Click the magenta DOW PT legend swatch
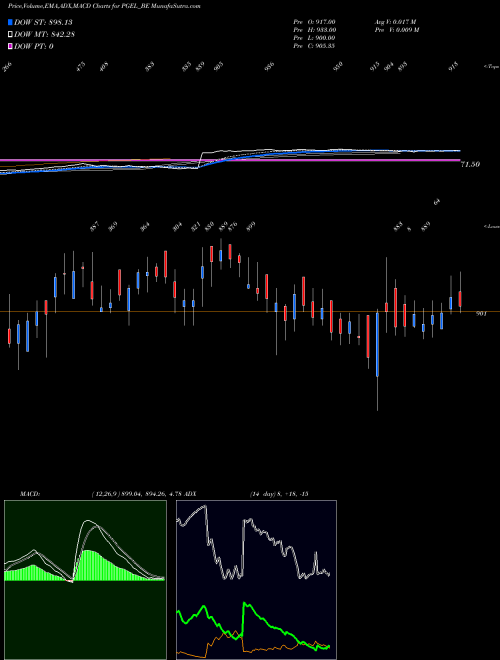500x660 pixels. 10,46
